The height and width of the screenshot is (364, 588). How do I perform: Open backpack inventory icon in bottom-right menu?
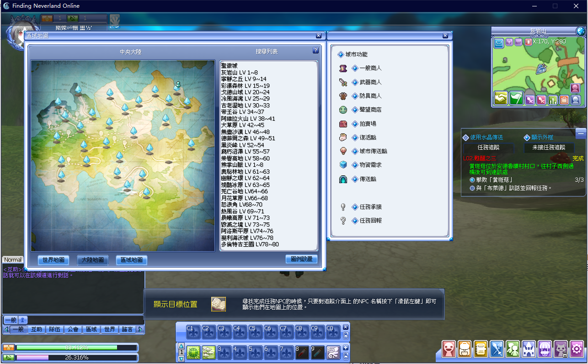tap(465, 348)
